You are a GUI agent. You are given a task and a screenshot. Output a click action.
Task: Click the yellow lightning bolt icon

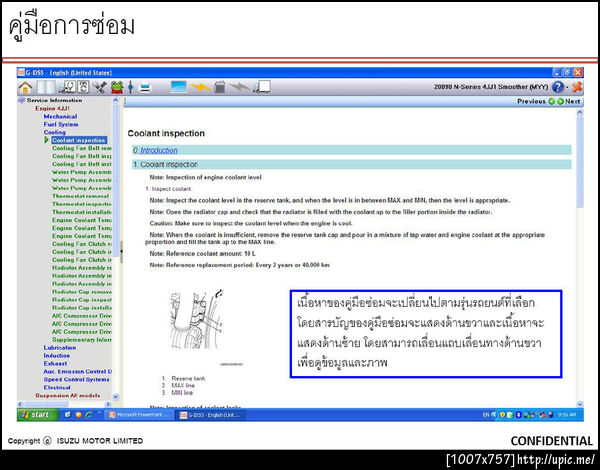201,88
